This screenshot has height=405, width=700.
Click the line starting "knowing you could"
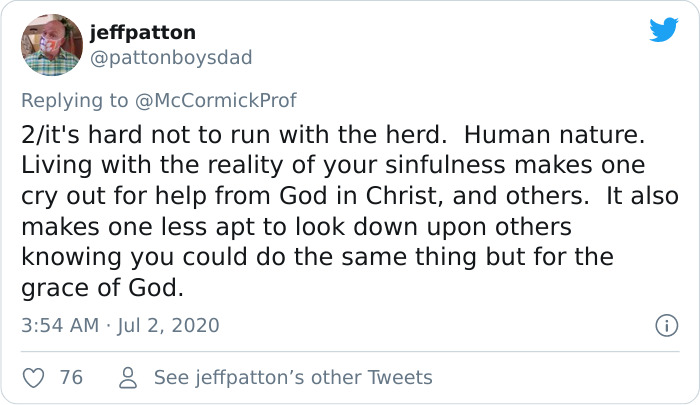[x=317, y=258]
